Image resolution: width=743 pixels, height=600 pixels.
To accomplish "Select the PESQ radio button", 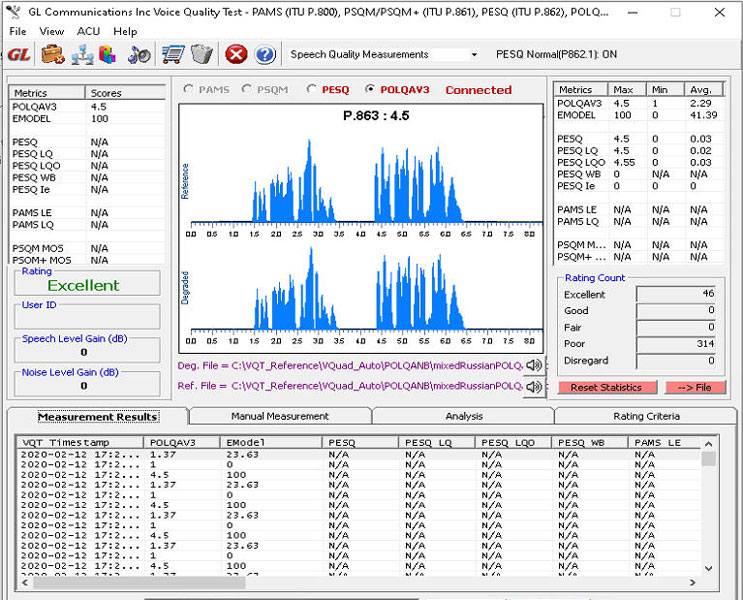I will pyautogui.click(x=311, y=89).
